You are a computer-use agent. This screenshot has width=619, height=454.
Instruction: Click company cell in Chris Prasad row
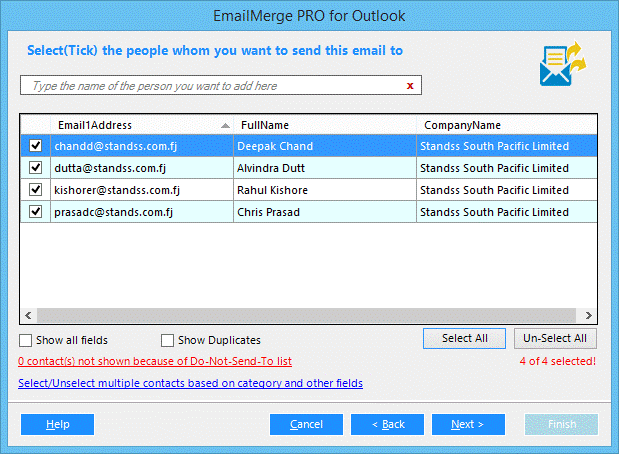507,212
